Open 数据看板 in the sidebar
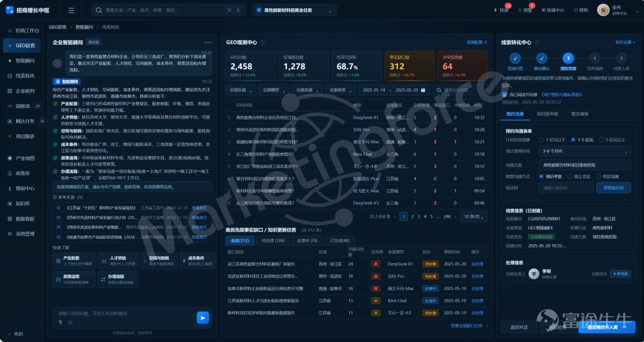The height and width of the screenshot is (342, 644). click(x=21, y=218)
